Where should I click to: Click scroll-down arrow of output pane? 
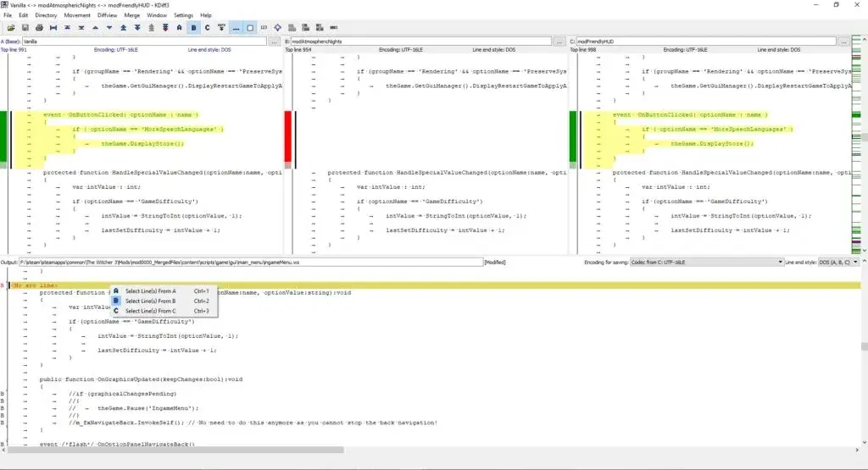point(864,442)
